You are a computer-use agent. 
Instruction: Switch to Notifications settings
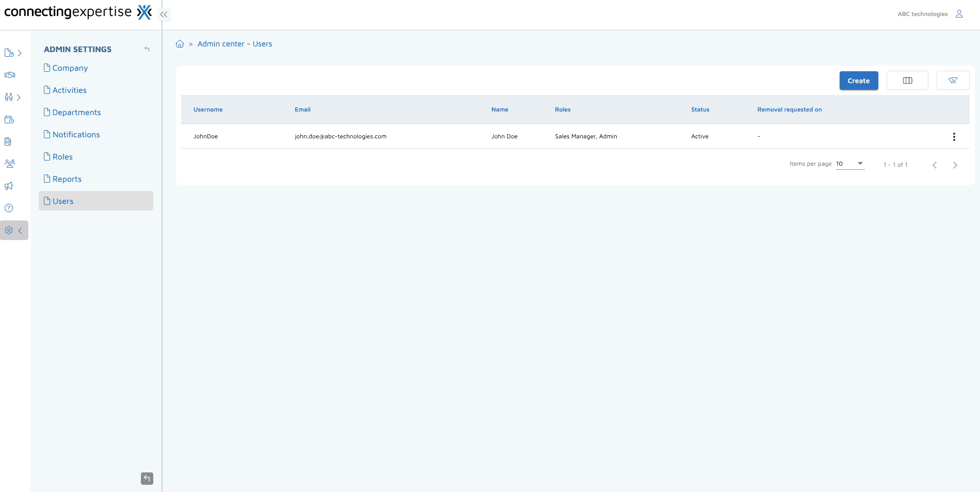point(76,134)
